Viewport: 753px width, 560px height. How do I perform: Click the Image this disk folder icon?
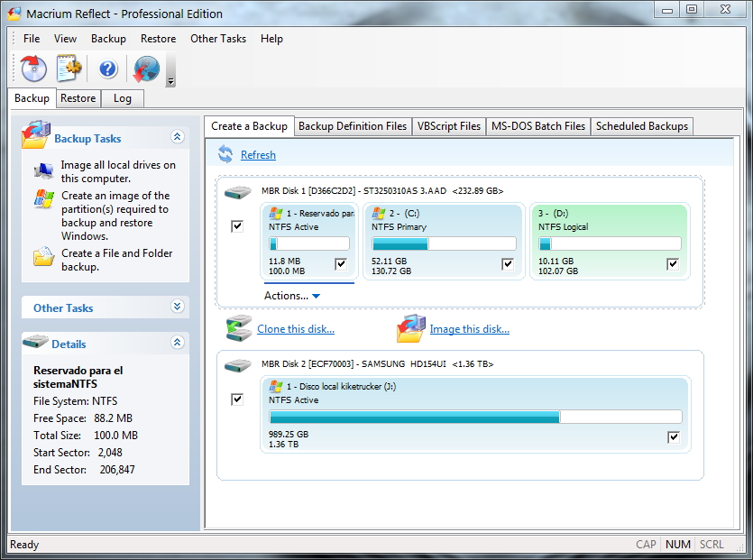[x=411, y=328]
